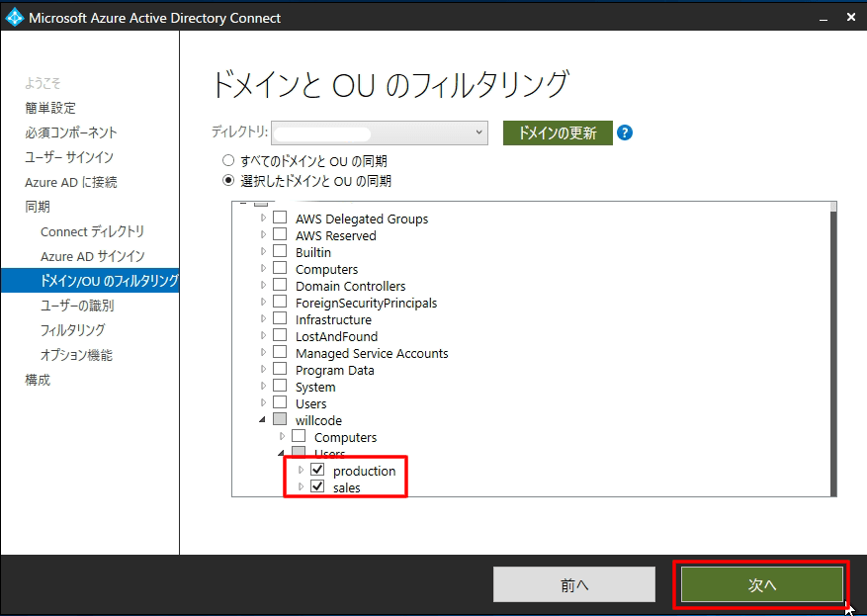The height and width of the screenshot is (616, 867).
Task: Select the willcode tree item label
Action: (318, 420)
